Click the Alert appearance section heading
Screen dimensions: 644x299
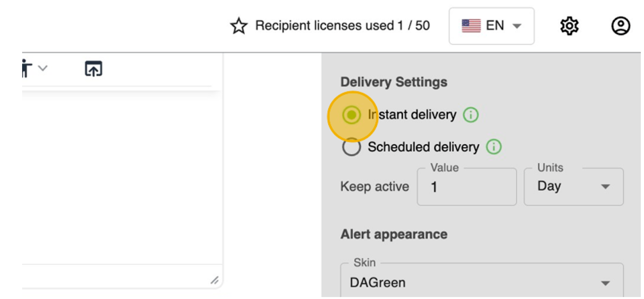(x=394, y=234)
